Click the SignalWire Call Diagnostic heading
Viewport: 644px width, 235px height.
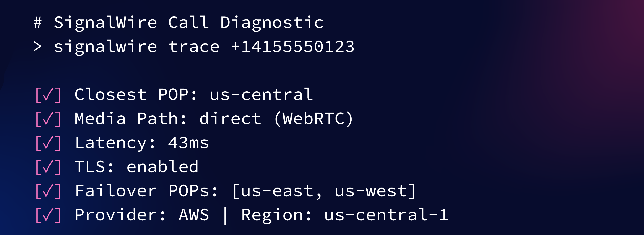pos(189,23)
